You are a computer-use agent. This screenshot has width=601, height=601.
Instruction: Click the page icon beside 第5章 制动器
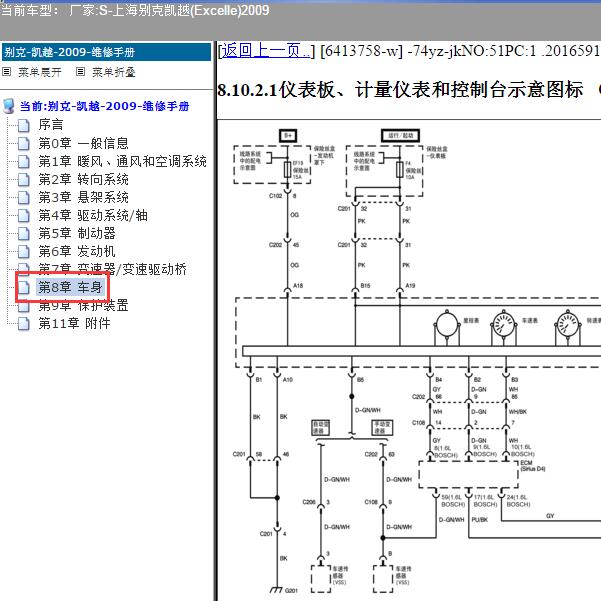coord(24,233)
